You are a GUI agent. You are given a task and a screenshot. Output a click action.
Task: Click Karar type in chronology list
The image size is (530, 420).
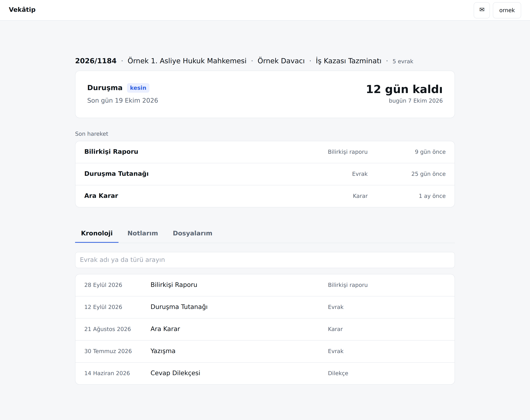tap(335, 329)
